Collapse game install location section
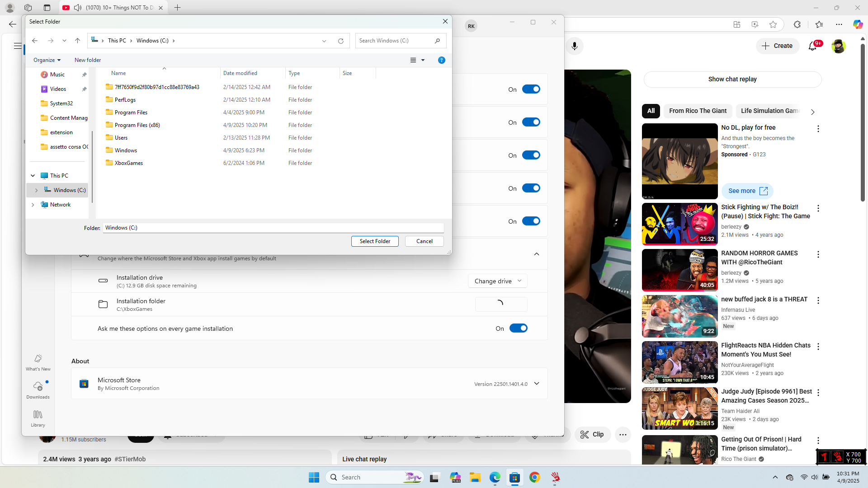This screenshot has width=868, height=488. (x=537, y=254)
